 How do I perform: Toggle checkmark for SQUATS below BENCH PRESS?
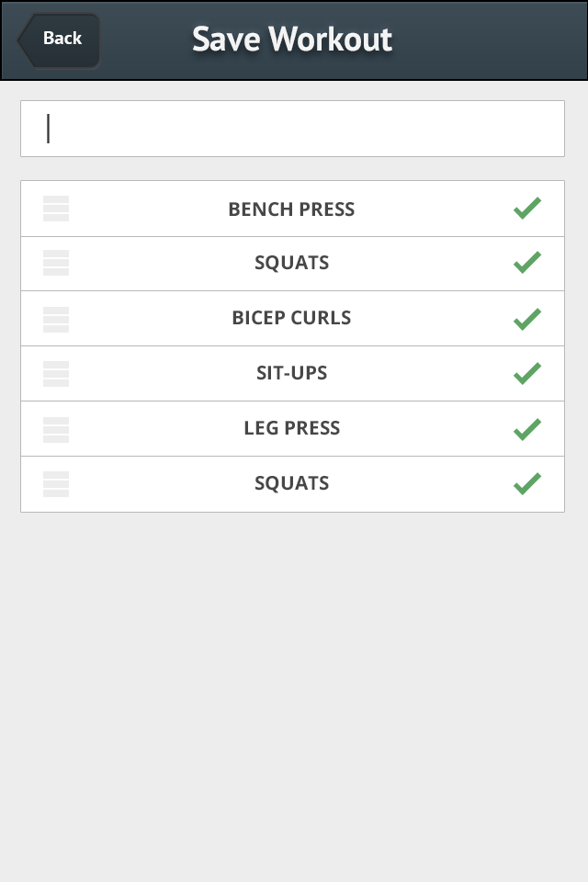pos(526,263)
